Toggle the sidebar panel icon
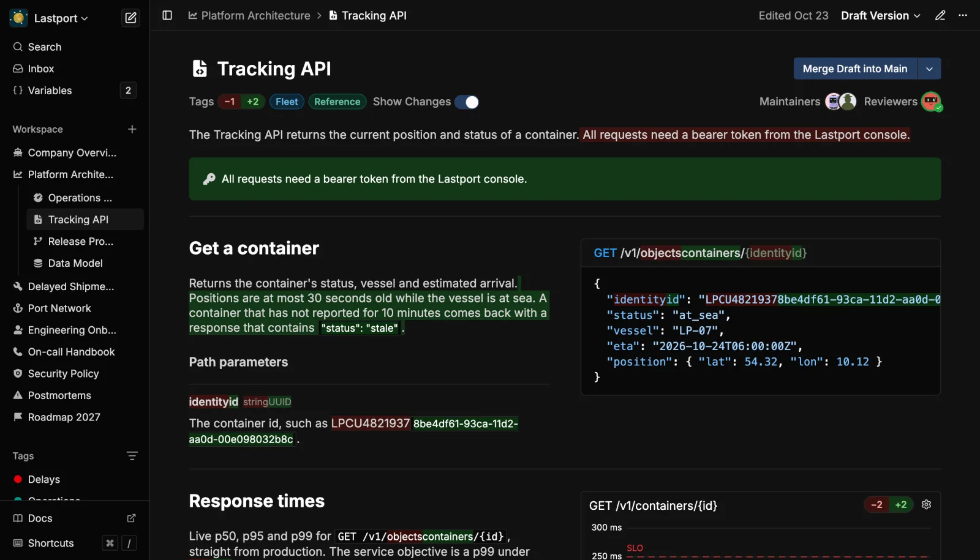 coord(167,15)
